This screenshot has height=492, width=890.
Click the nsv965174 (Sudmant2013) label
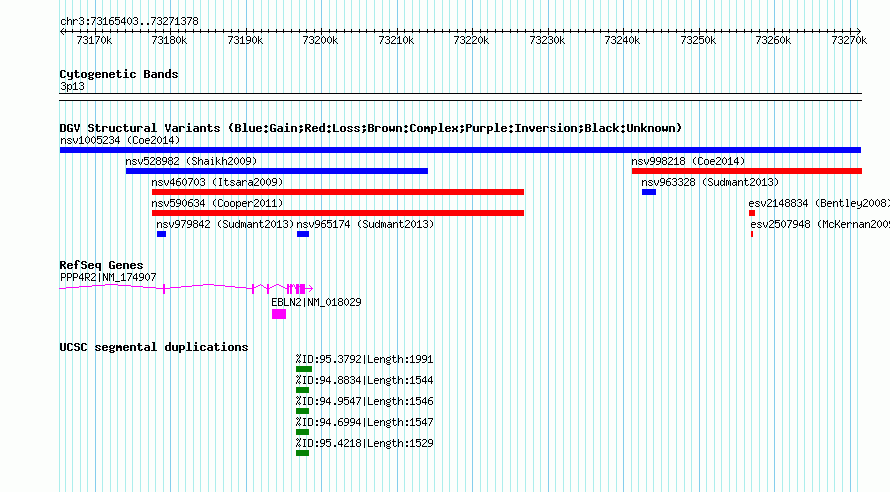click(x=365, y=225)
